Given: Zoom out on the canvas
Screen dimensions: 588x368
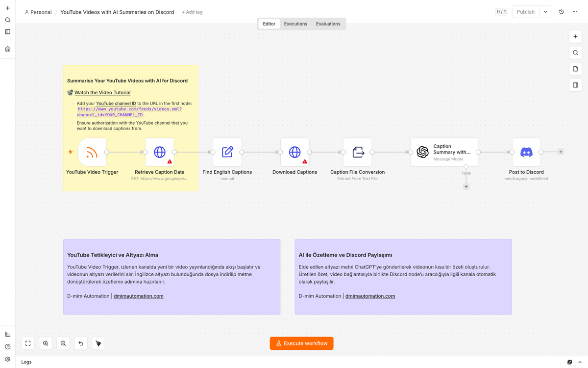Looking at the screenshot, I should click(63, 343).
